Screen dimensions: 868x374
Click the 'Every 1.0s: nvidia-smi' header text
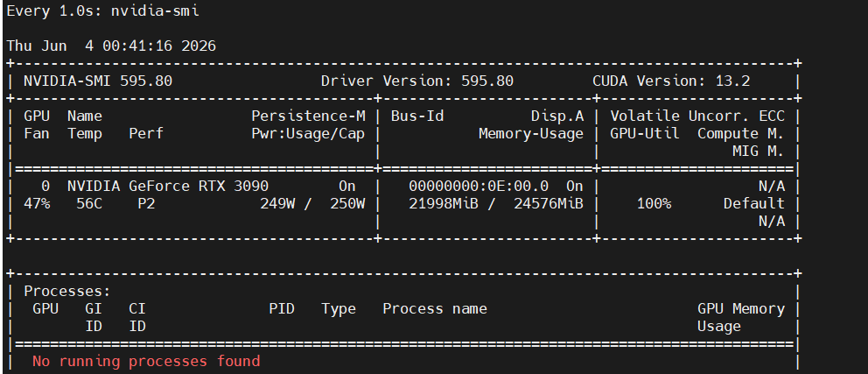[x=102, y=11]
